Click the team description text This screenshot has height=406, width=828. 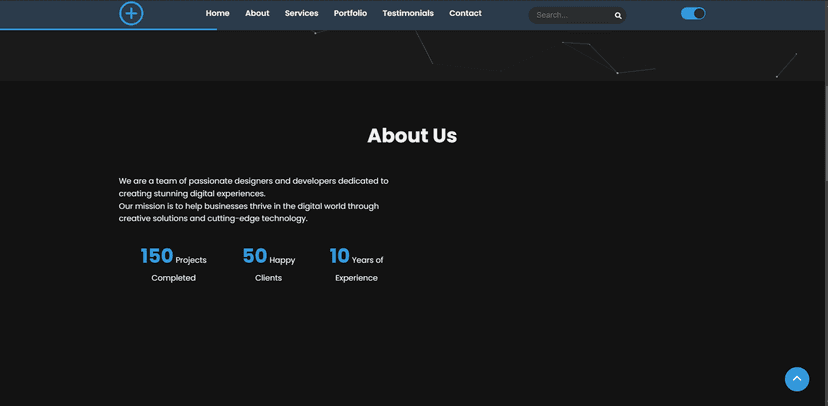[x=253, y=187]
